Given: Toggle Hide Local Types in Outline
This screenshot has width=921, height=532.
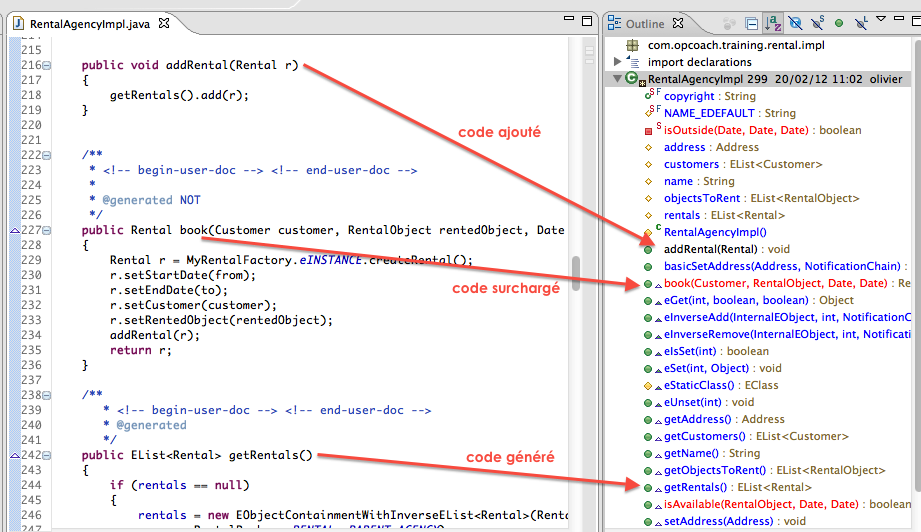Looking at the screenshot, I should [x=861, y=23].
